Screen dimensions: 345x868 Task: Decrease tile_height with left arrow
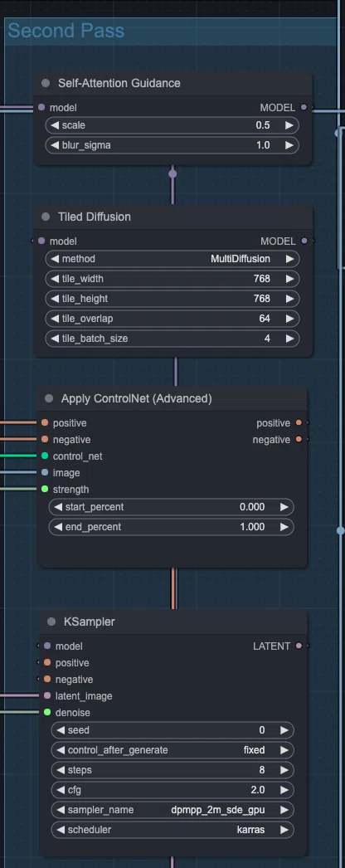coord(55,299)
